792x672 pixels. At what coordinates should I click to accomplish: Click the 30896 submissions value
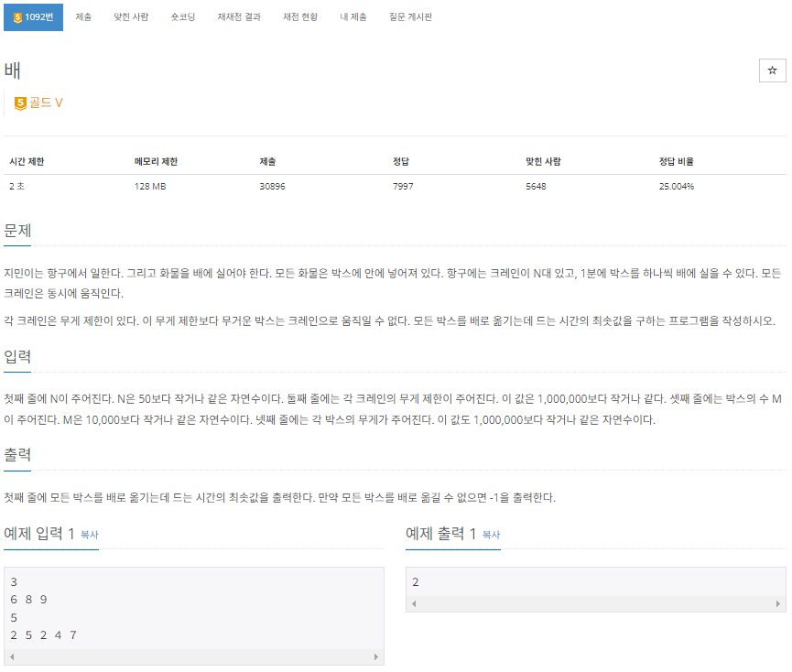point(272,186)
